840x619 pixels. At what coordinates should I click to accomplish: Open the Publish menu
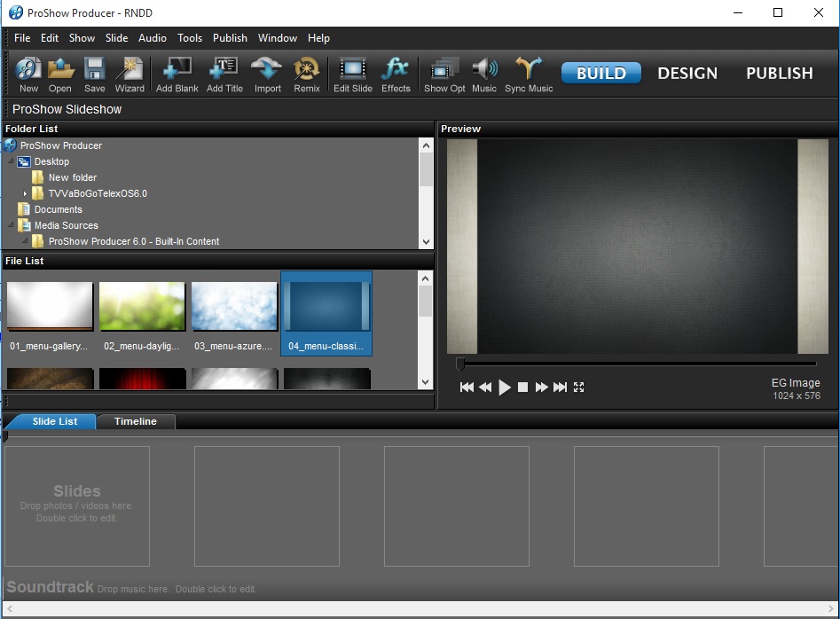pyautogui.click(x=230, y=38)
